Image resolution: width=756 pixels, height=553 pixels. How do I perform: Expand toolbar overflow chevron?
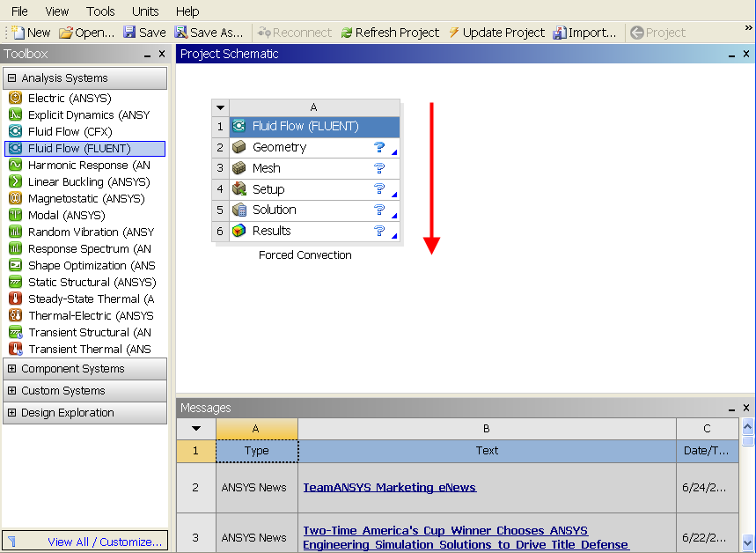coord(748,28)
